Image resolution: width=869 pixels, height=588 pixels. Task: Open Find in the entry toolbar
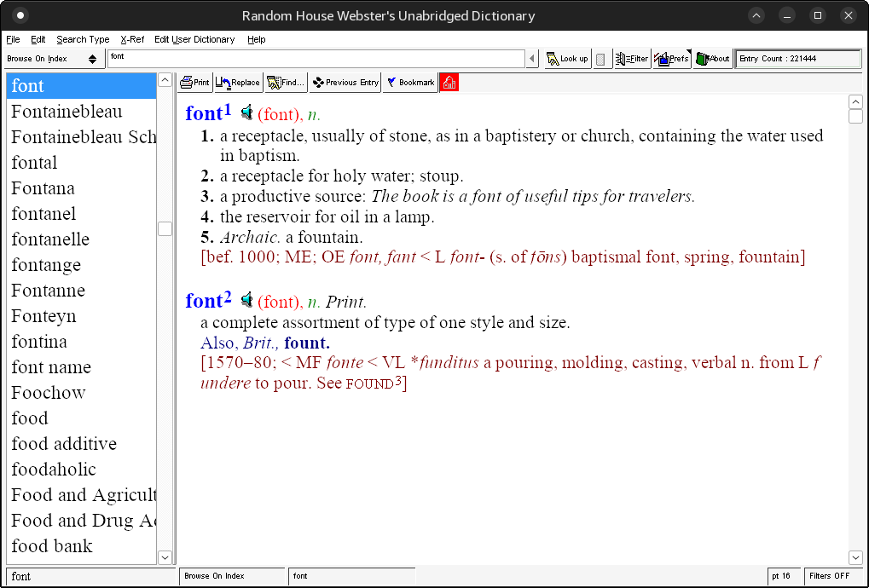[286, 83]
